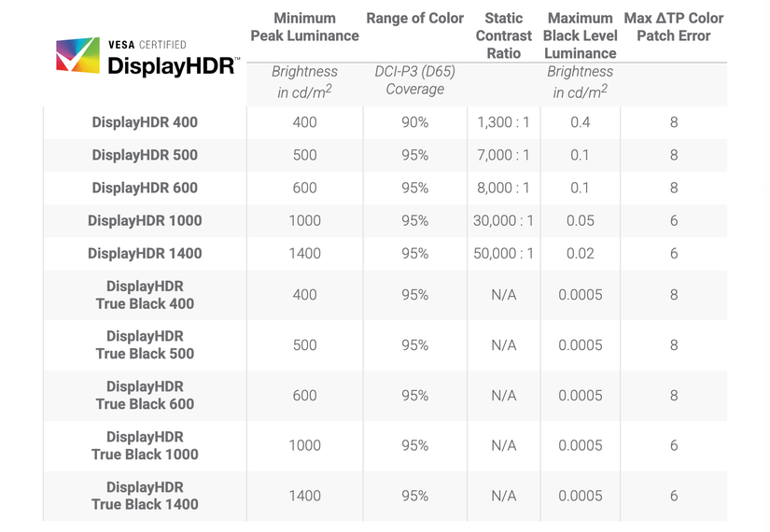Click the 8,000 : 1 contrast ratio cell
Screen dimensions: 770x532
(x=504, y=188)
